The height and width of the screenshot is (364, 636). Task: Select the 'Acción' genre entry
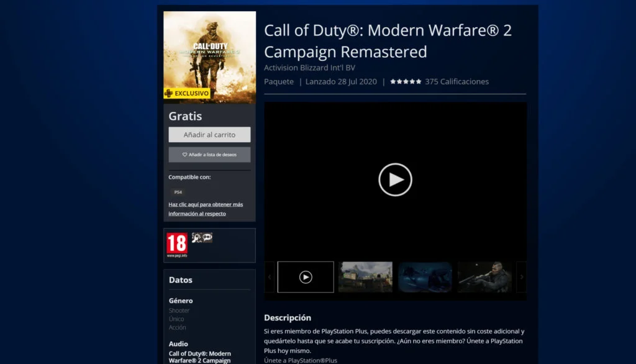point(177,327)
